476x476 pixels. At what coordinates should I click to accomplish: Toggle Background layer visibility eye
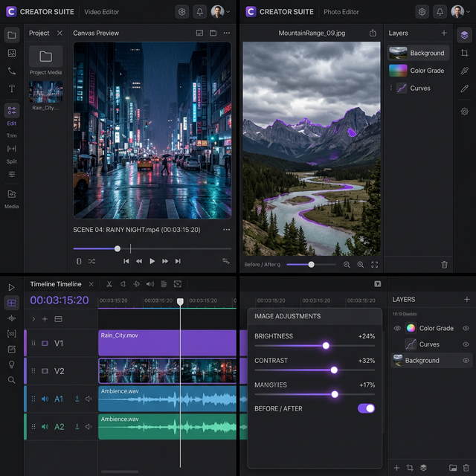coord(466,360)
